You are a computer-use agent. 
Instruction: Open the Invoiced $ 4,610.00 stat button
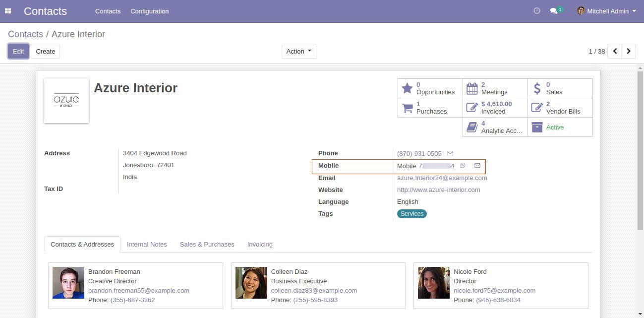pyautogui.click(x=495, y=108)
